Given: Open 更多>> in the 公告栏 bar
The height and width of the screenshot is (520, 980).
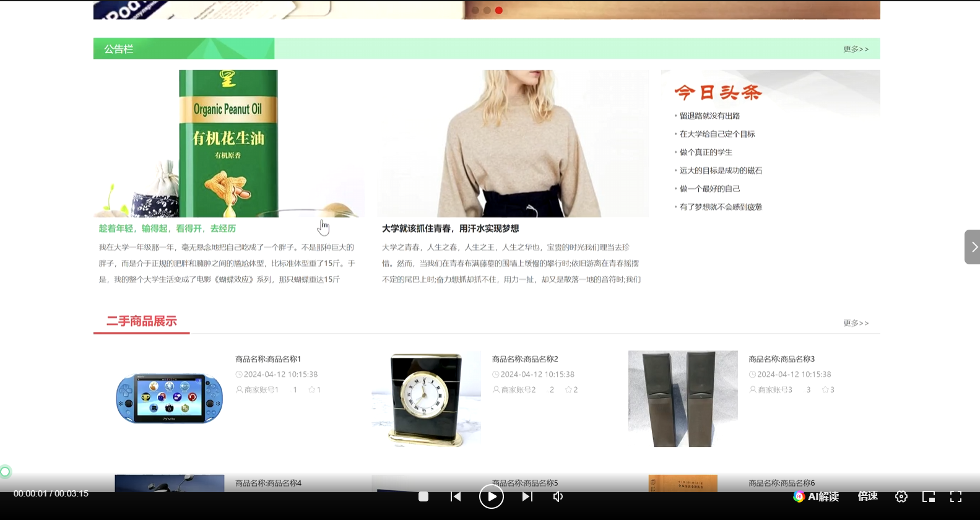Looking at the screenshot, I should (x=856, y=49).
